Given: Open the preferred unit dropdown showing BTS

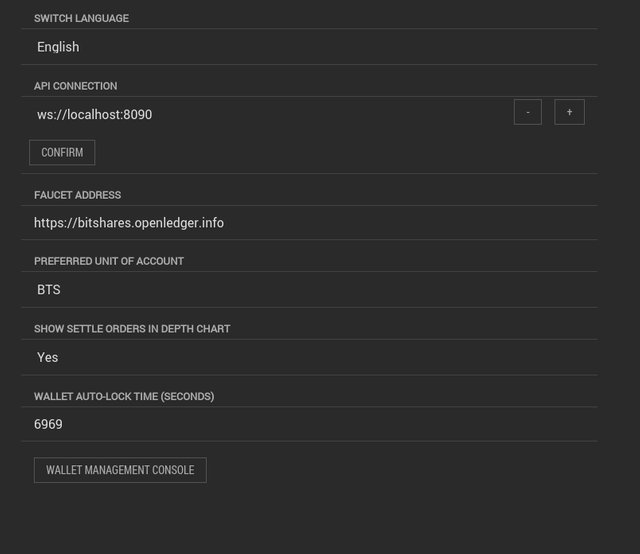Looking at the screenshot, I should (x=309, y=289).
